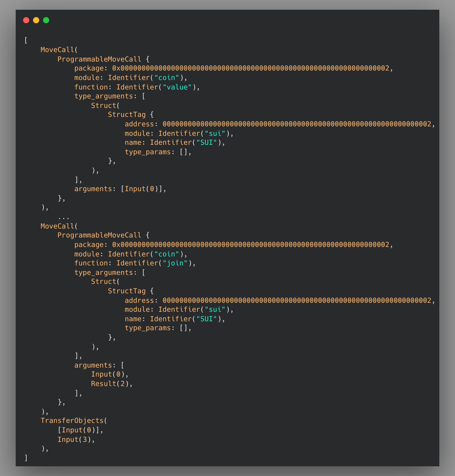Select the first StructTag label

127,115
